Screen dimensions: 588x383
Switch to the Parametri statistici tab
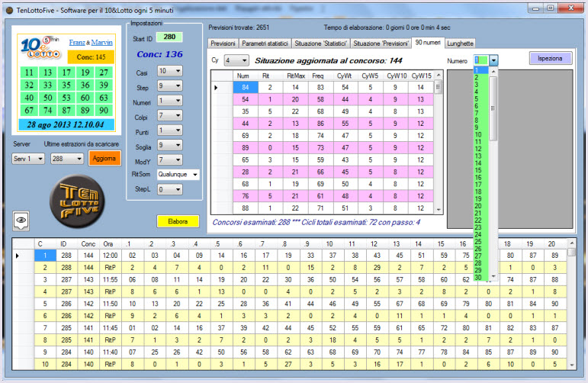[265, 43]
